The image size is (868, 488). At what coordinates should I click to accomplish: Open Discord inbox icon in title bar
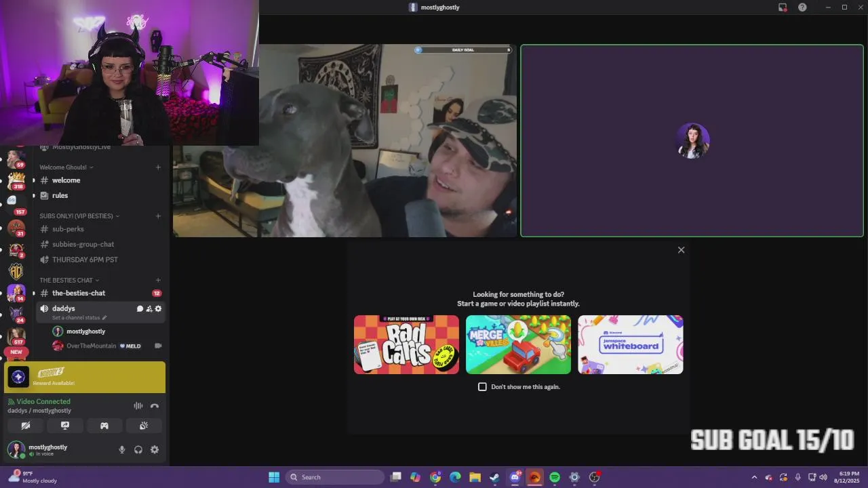click(x=783, y=7)
